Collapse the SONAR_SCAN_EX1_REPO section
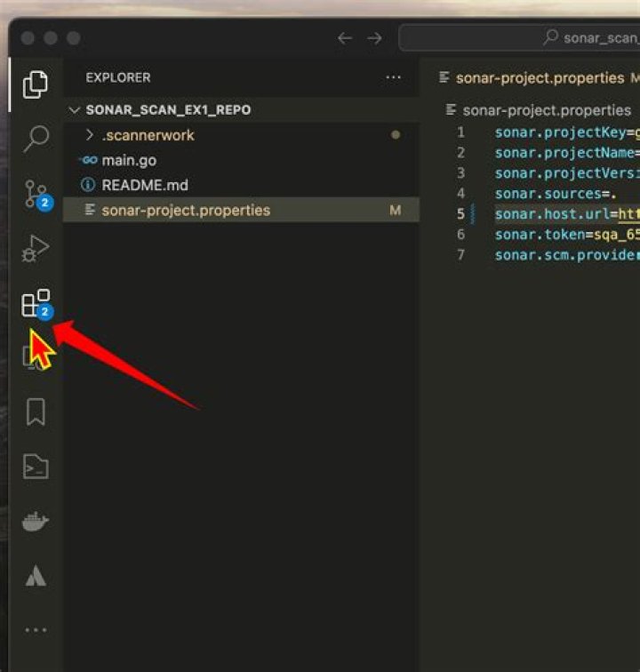640x672 pixels. [167, 110]
